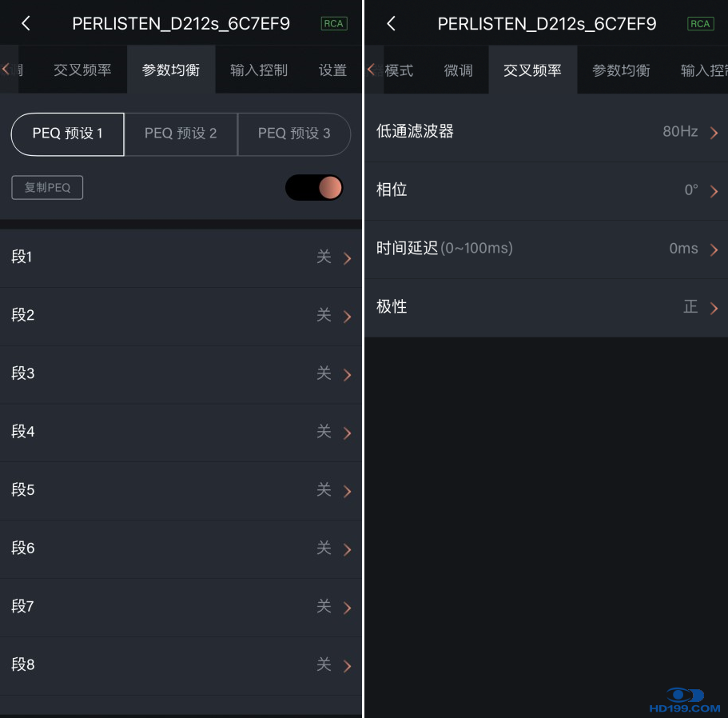Tap the back arrow on the right screen

[391, 24]
